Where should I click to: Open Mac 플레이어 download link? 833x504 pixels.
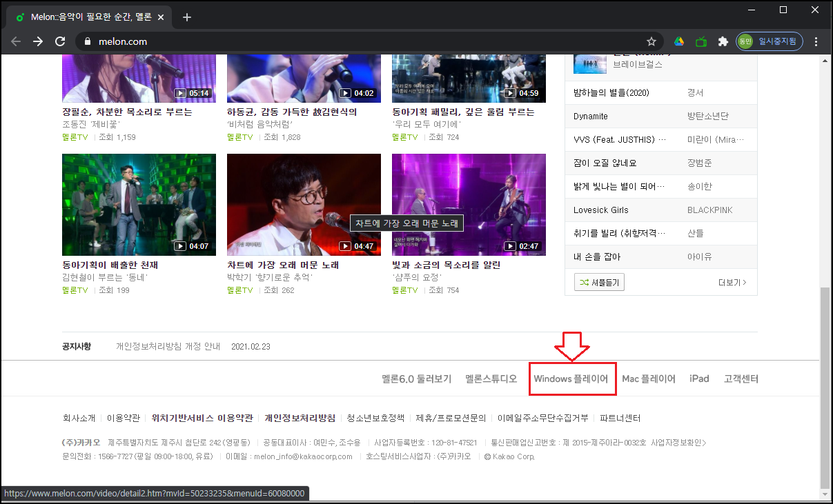click(649, 379)
